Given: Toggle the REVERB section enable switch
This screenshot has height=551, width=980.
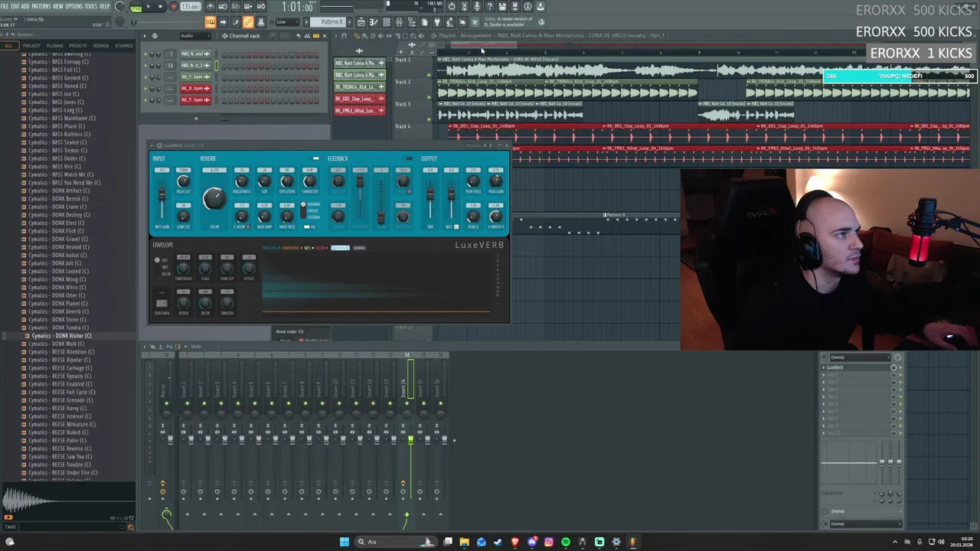Looking at the screenshot, I should [315, 158].
